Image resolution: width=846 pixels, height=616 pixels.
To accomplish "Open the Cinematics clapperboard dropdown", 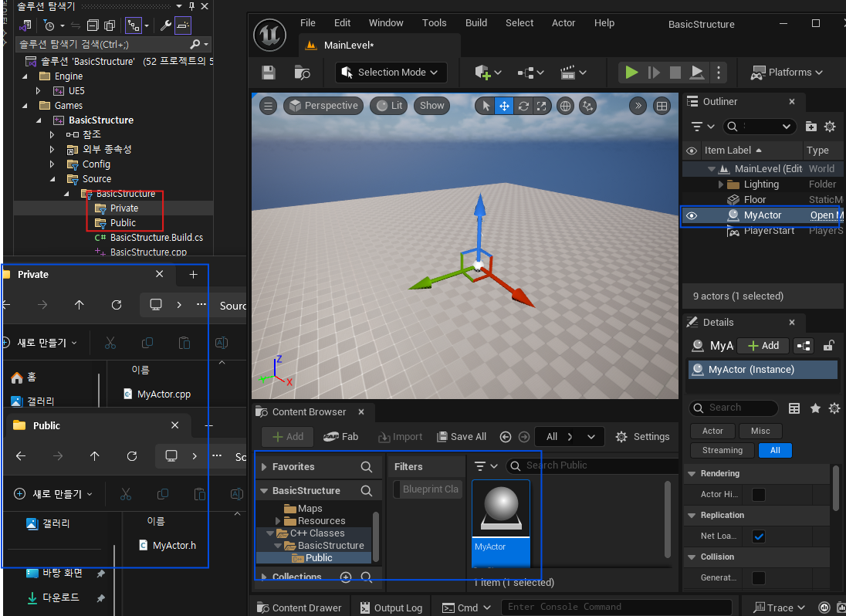I will 573,73.
